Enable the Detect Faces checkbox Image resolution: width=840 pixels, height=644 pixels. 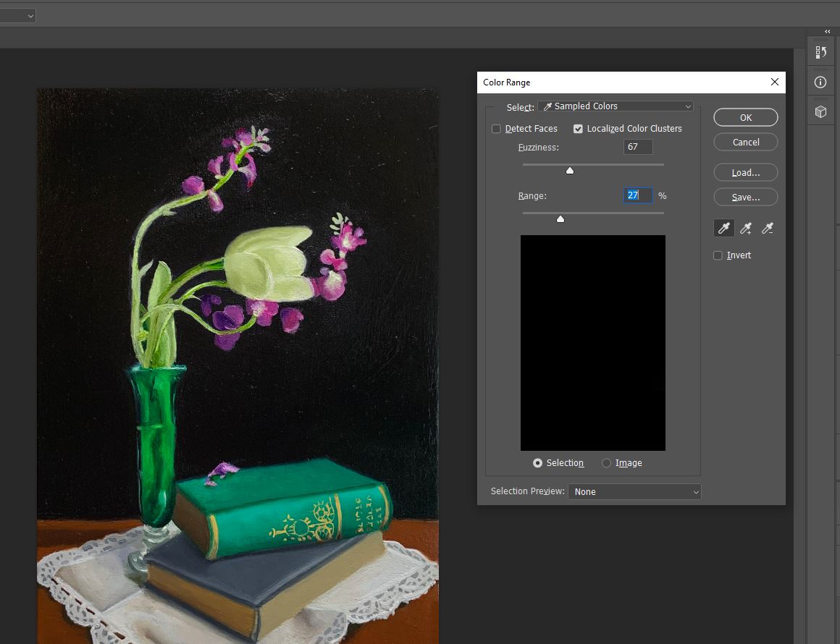(496, 128)
